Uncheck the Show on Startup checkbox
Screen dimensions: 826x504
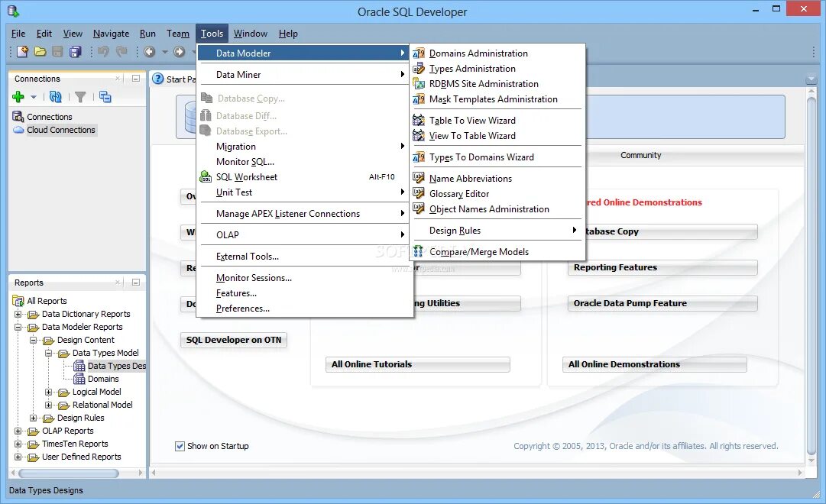pos(180,446)
